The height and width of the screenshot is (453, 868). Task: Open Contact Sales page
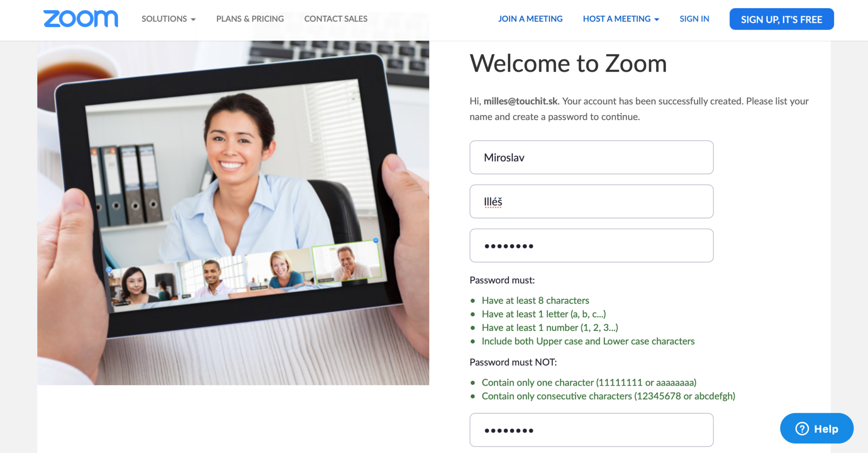(x=336, y=19)
